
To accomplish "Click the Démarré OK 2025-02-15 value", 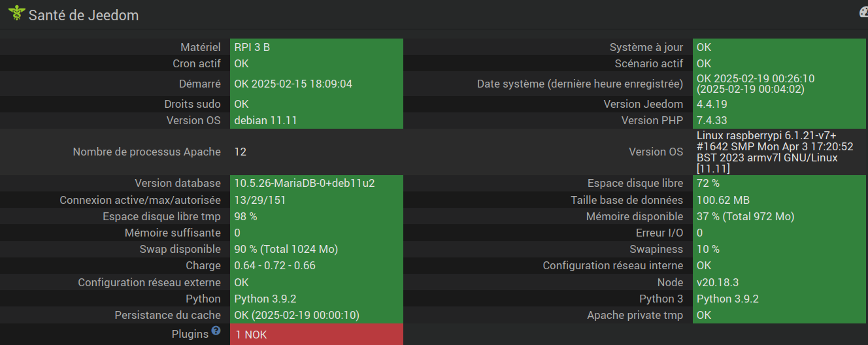I will pyautogui.click(x=316, y=84).
